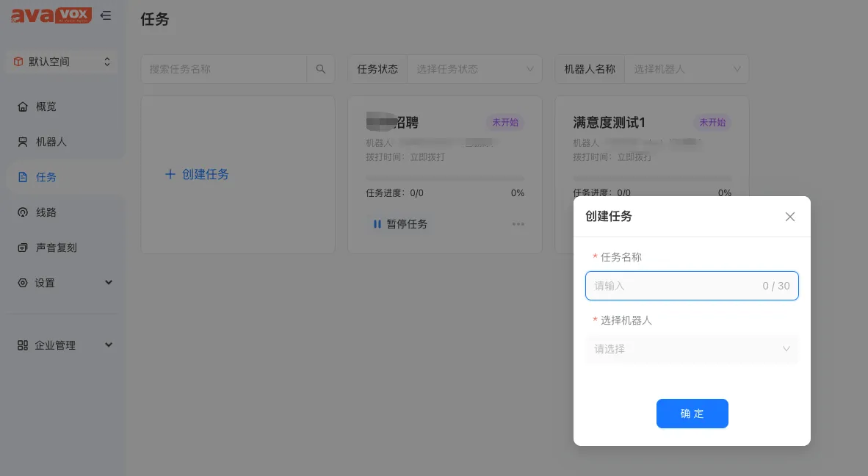Click the 搜索任务名称 search box
Viewport: 868px width, 476px height.
click(x=224, y=69)
